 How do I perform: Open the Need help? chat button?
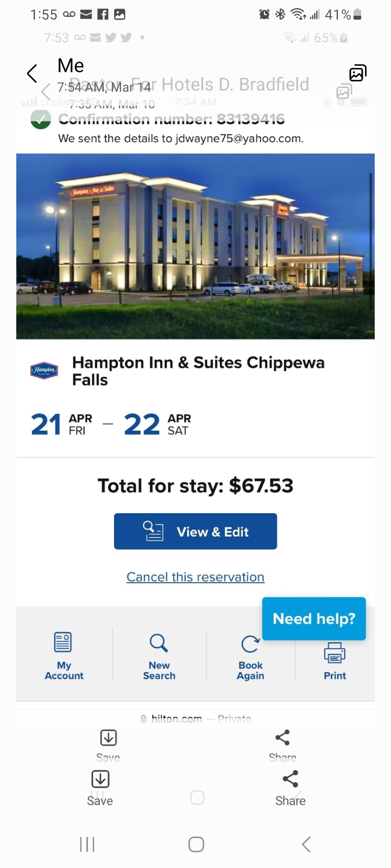[x=314, y=618]
